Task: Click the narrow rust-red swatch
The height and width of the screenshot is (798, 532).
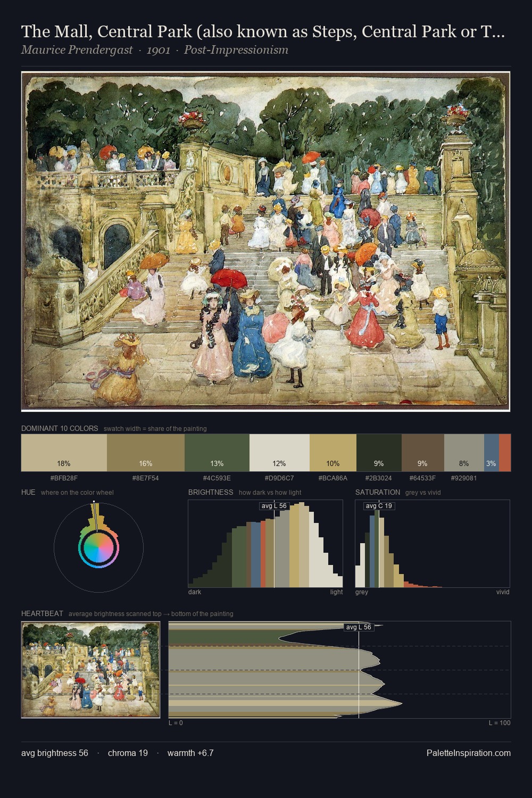Action: (505, 453)
